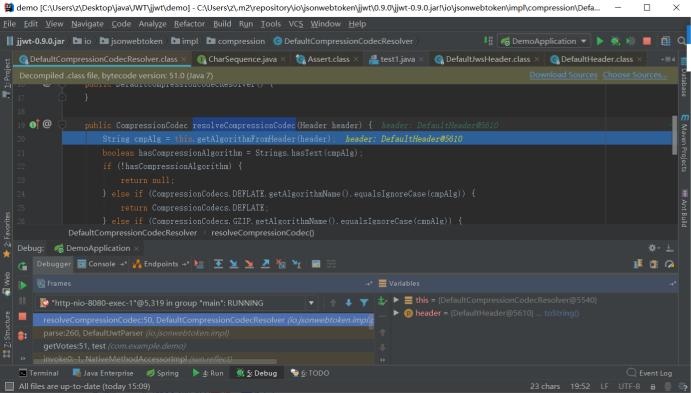Click the editor vertical scrollbar
Viewport: 691px width, 393px height.
point(674,135)
